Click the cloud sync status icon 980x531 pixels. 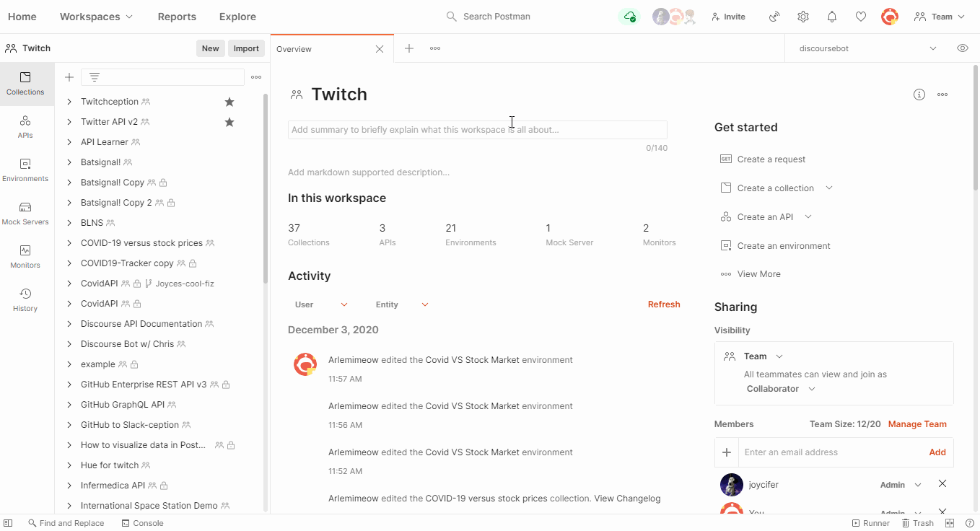pyautogui.click(x=630, y=17)
